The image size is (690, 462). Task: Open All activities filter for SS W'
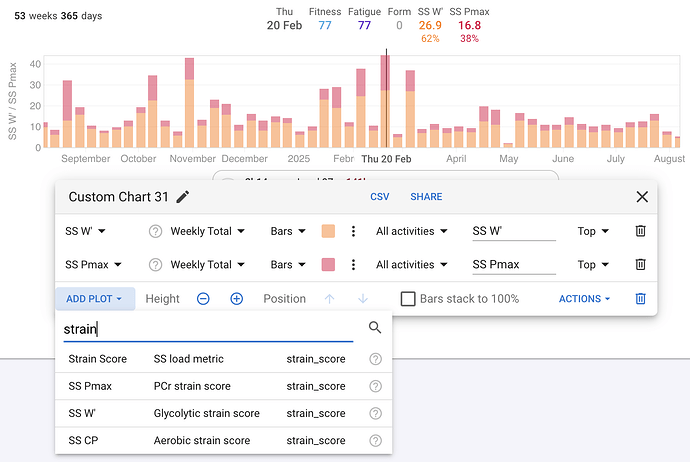tap(412, 231)
